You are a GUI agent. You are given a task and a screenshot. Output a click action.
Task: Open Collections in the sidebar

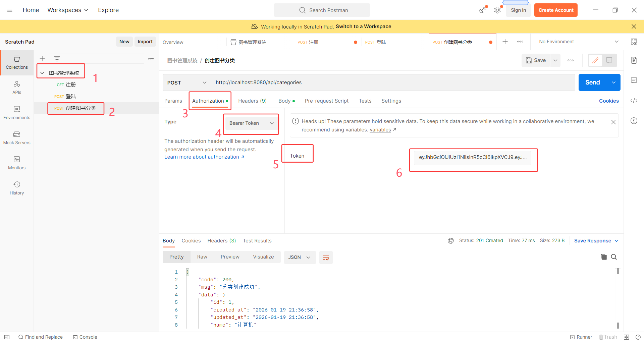[17, 63]
